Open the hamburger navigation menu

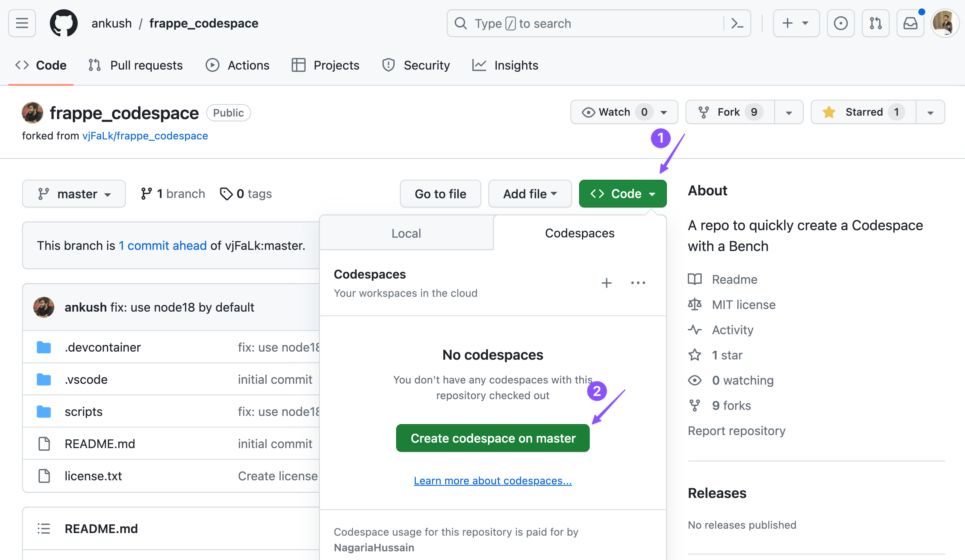pos(22,23)
